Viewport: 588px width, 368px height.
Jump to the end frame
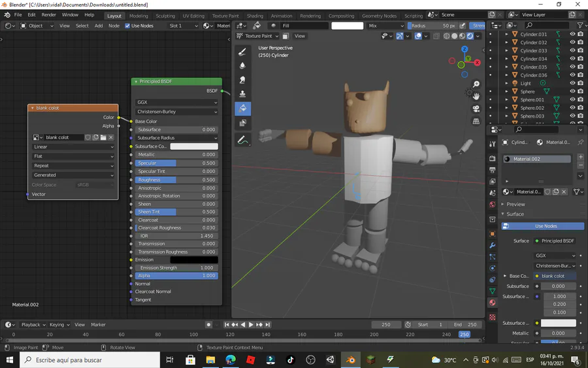click(267, 324)
